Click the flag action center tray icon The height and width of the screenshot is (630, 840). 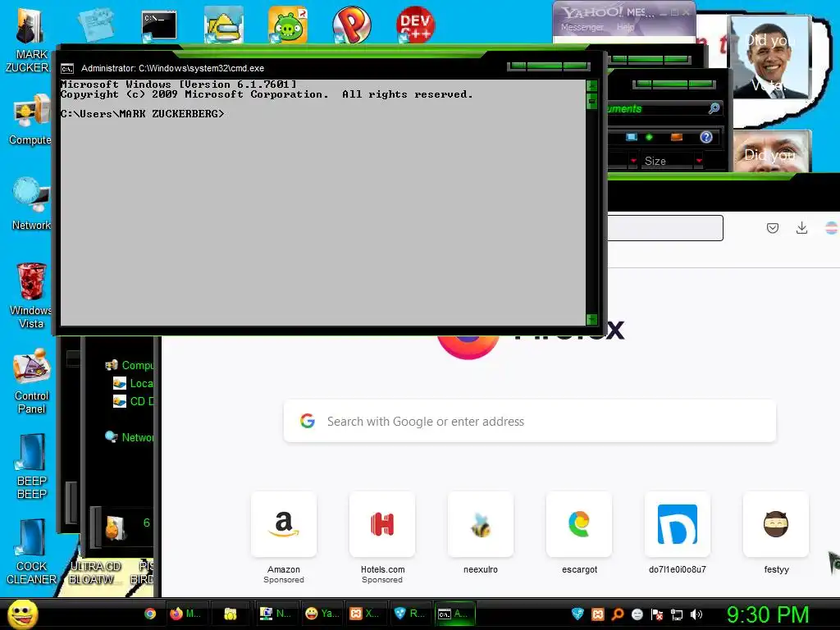657,614
